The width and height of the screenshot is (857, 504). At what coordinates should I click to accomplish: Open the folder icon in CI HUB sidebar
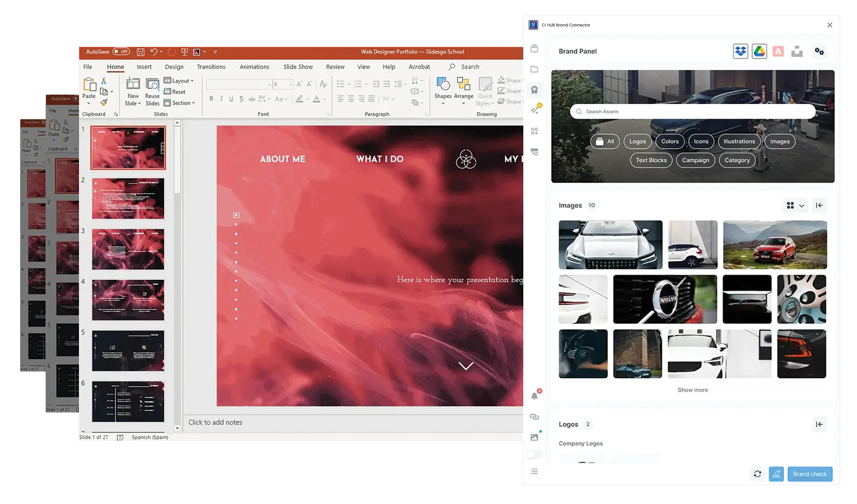pos(534,69)
